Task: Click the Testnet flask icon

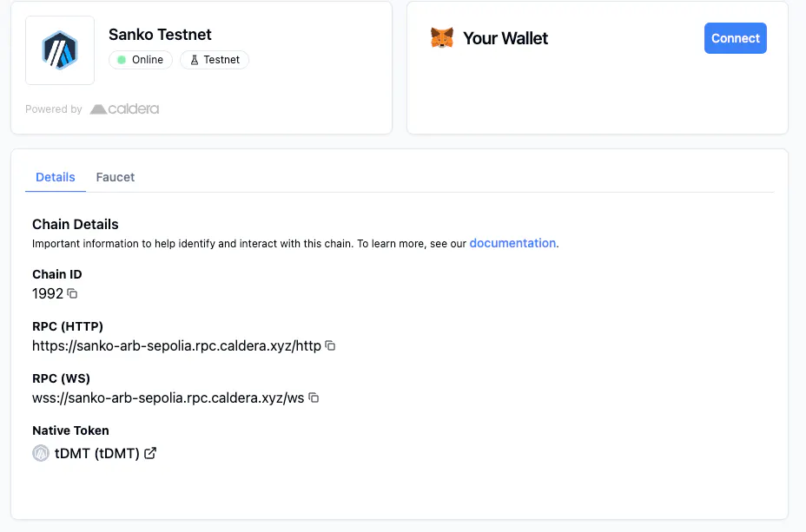Action: click(x=195, y=60)
